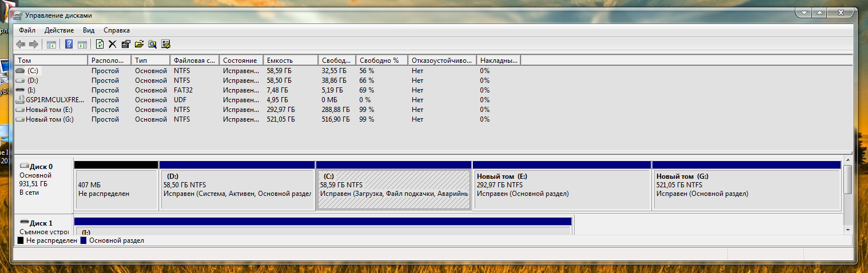Click the disk pane scrollbar down arrow
Image resolution: width=868 pixels, height=273 pixels.
(x=848, y=230)
